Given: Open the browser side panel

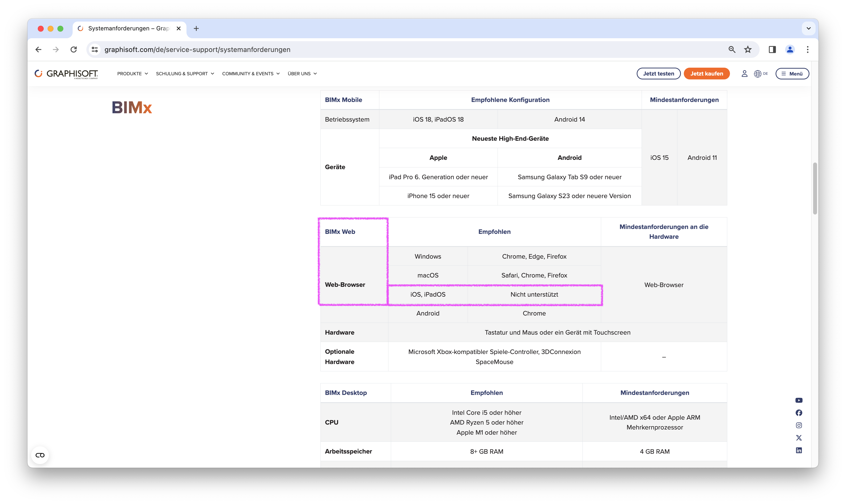Looking at the screenshot, I should tap(772, 50).
